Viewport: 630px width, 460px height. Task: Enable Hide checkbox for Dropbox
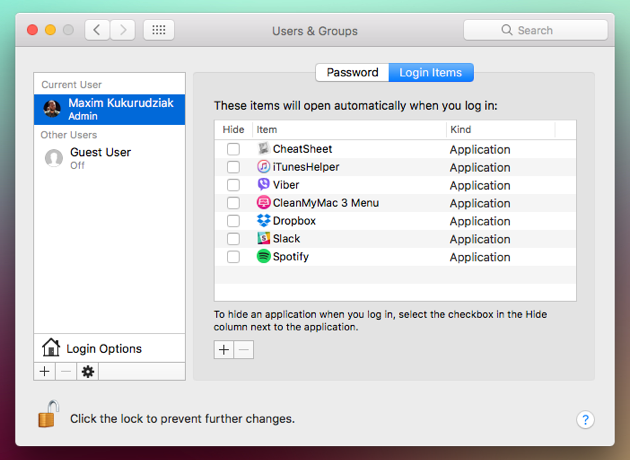[x=233, y=221]
